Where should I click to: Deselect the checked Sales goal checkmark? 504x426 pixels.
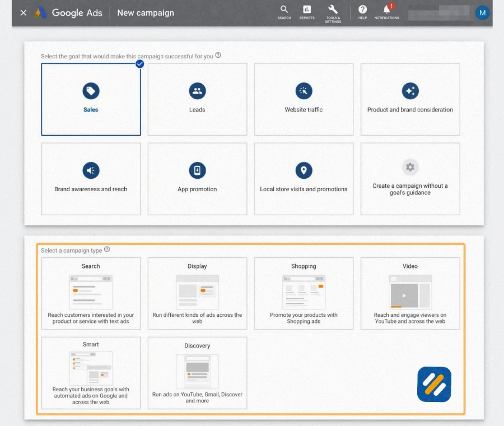(139, 64)
